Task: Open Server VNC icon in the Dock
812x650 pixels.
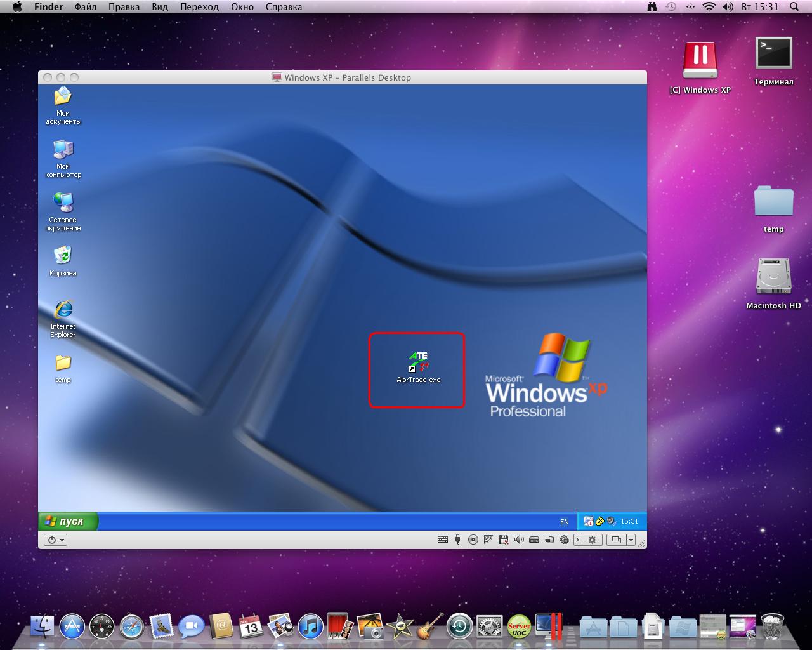Action: coord(519,627)
